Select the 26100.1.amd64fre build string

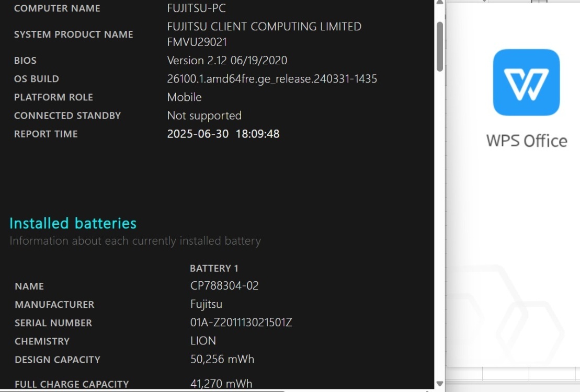point(272,79)
